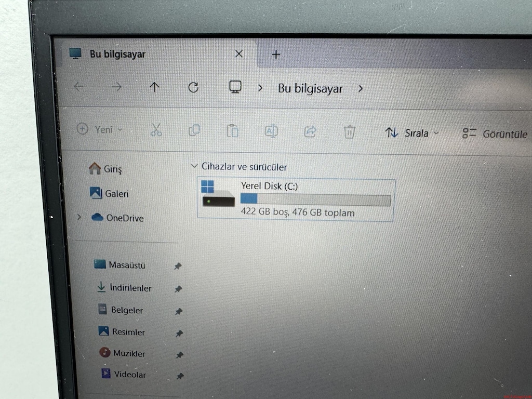Expand the OneDrive tree node
The width and height of the screenshot is (532, 399).
click(x=79, y=217)
